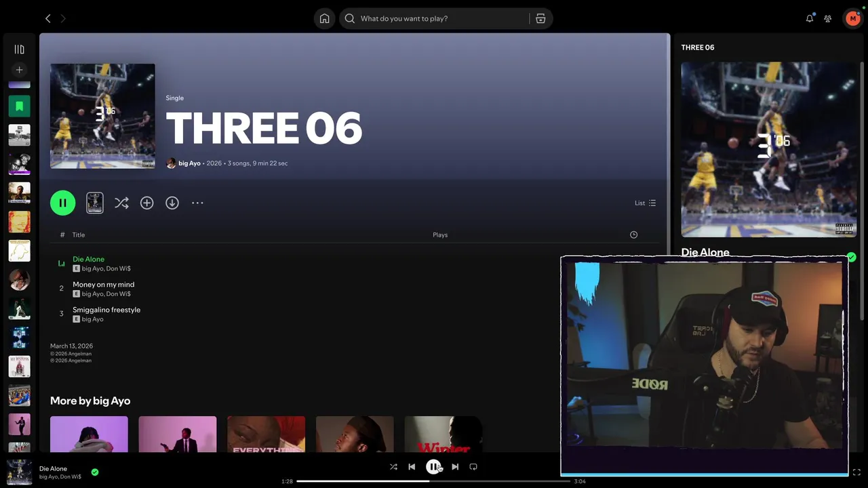Open big Ayo link under Smiggalino freestyle

pyautogui.click(x=93, y=319)
